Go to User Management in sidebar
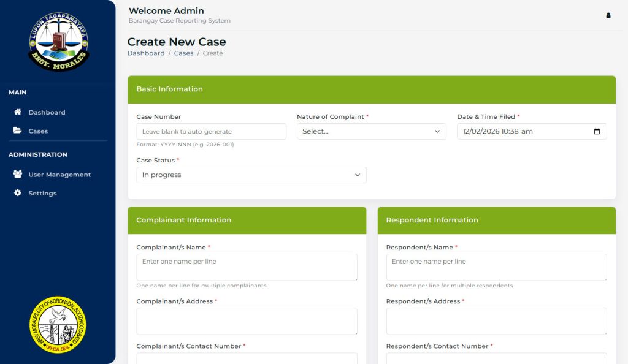 59,175
